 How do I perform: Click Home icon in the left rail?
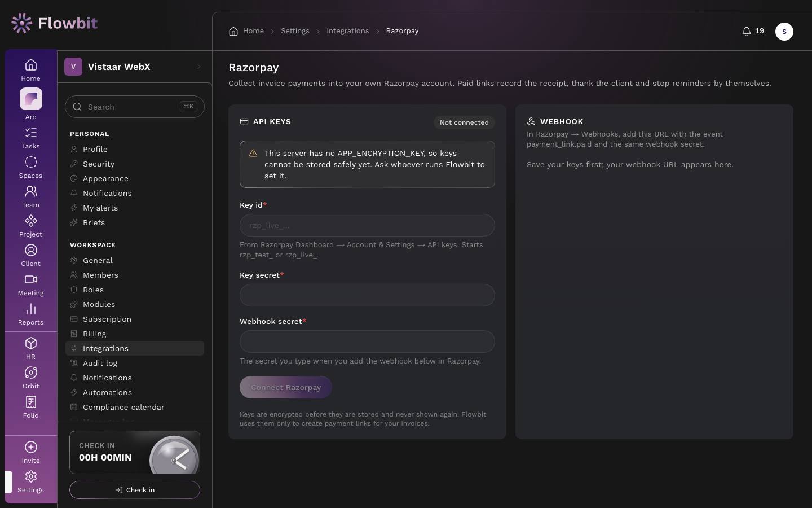coord(31,65)
